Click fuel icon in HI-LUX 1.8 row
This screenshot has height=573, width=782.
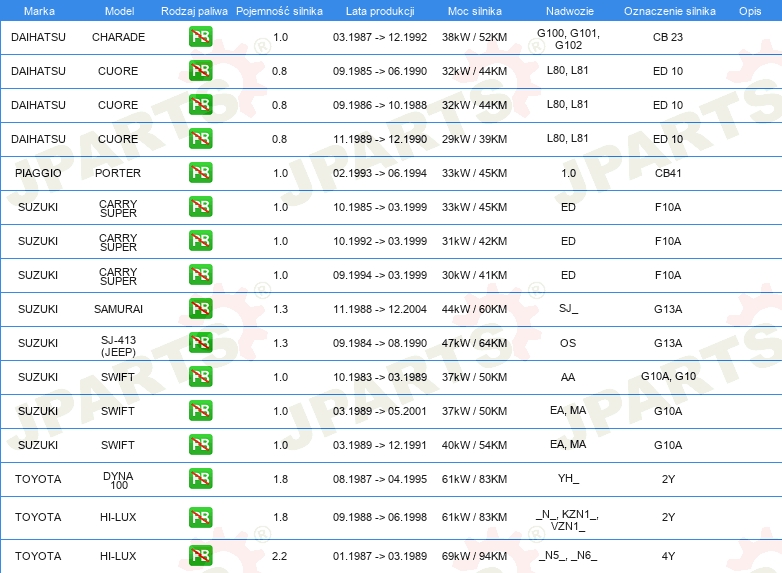click(200, 517)
